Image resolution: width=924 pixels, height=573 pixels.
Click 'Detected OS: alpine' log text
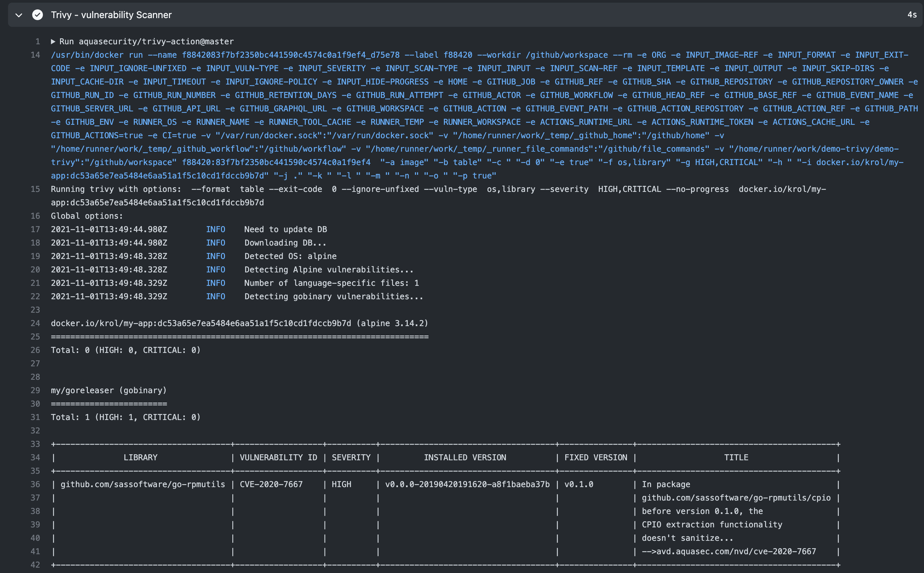click(x=290, y=256)
